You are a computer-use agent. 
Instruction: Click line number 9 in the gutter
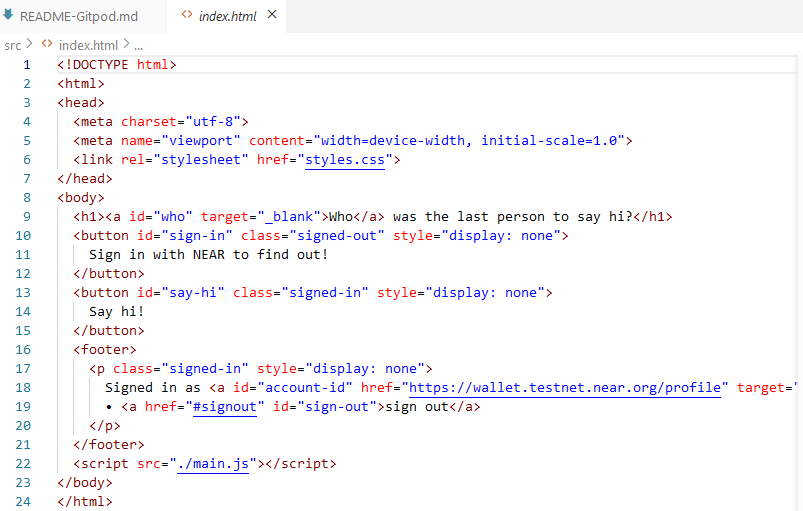coord(27,217)
